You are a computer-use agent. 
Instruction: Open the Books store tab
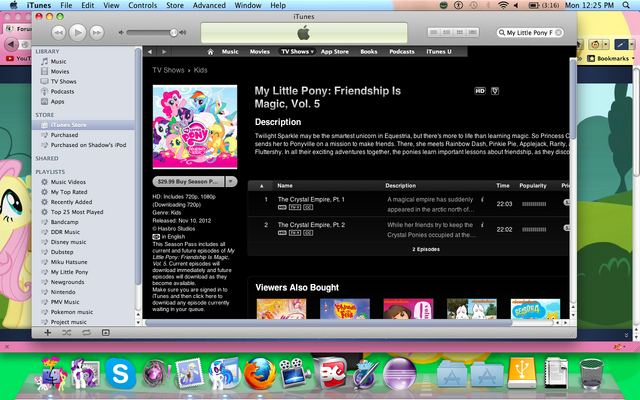click(x=369, y=51)
